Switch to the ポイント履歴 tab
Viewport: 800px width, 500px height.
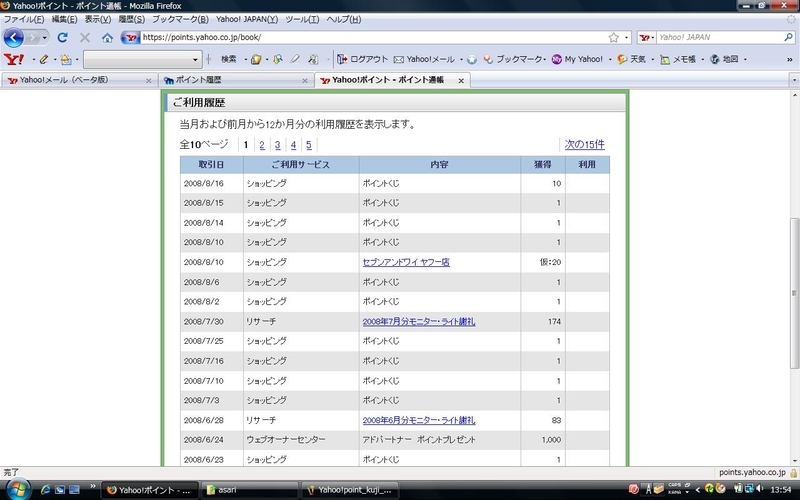236,80
